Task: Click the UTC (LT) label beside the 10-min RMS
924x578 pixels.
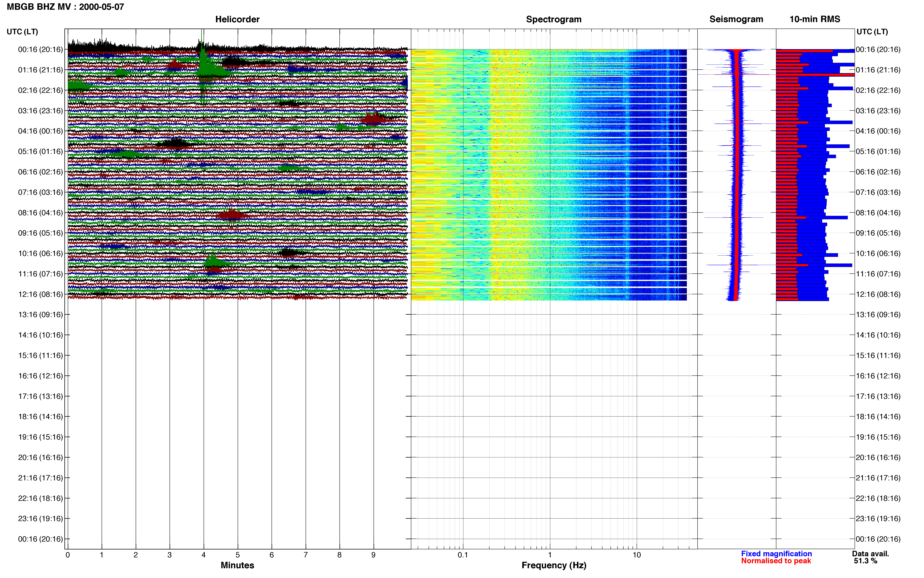Action: click(x=872, y=32)
